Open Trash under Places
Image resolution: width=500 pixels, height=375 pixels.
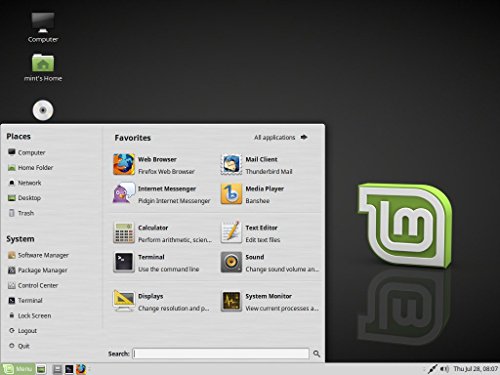pos(21,213)
